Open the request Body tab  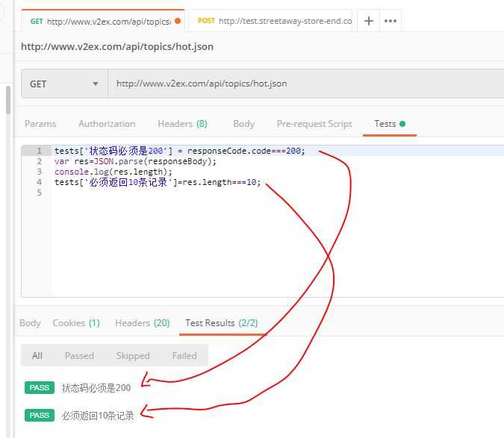tap(243, 124)
